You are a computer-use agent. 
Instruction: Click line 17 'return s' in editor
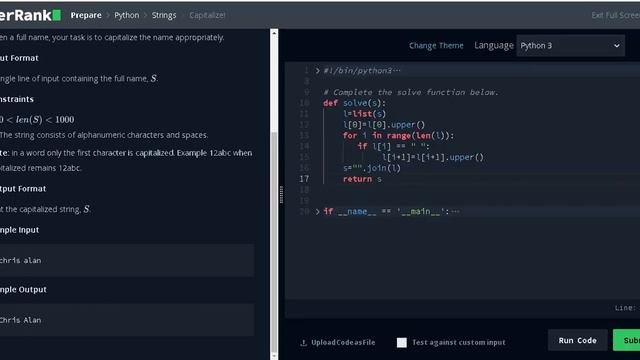(x=362, y=179)
